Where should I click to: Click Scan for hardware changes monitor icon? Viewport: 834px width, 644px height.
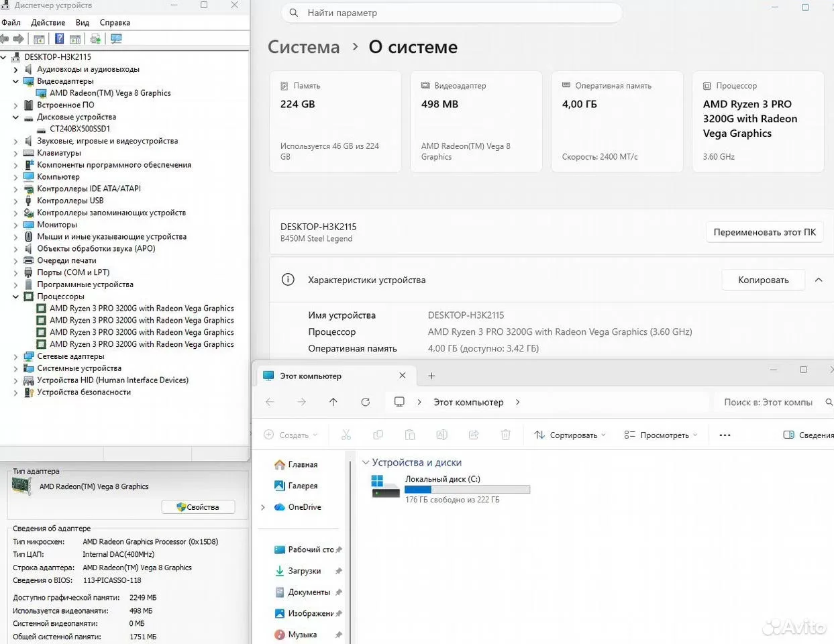116,39
